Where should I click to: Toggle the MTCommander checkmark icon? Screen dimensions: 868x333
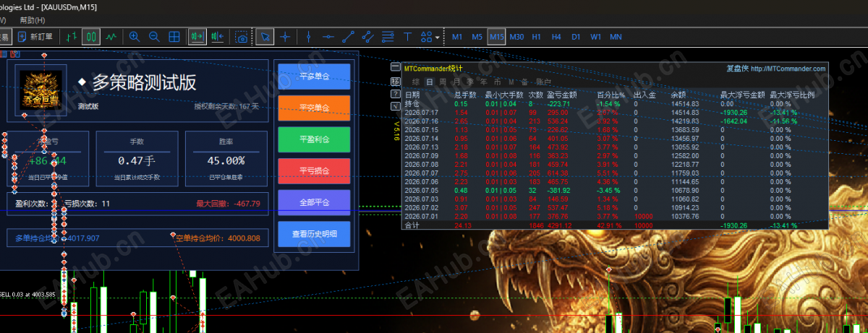point(395,108)
